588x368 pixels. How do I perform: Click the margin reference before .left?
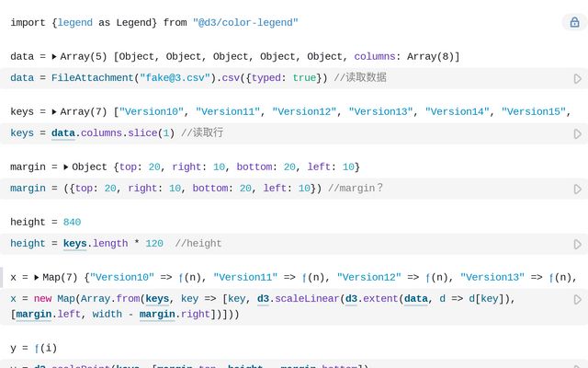(x=32, y=315)
